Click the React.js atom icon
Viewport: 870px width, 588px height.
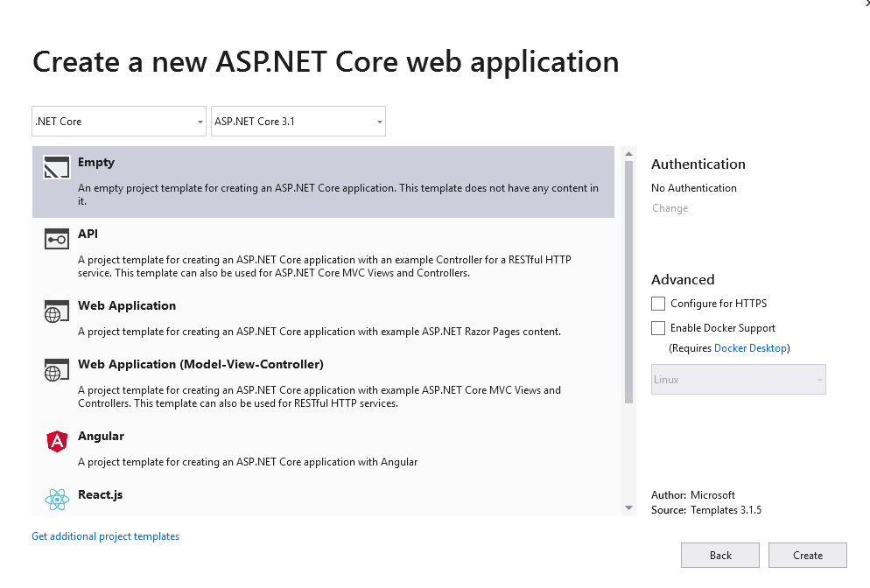pyautogui.click(x=57, y=500)
